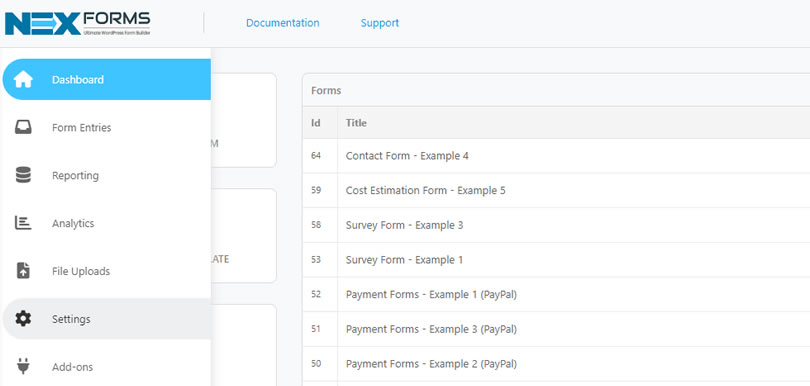Click the NEX Forms logo
Viewport: 810px width, 386px height.
coord(77,23)
